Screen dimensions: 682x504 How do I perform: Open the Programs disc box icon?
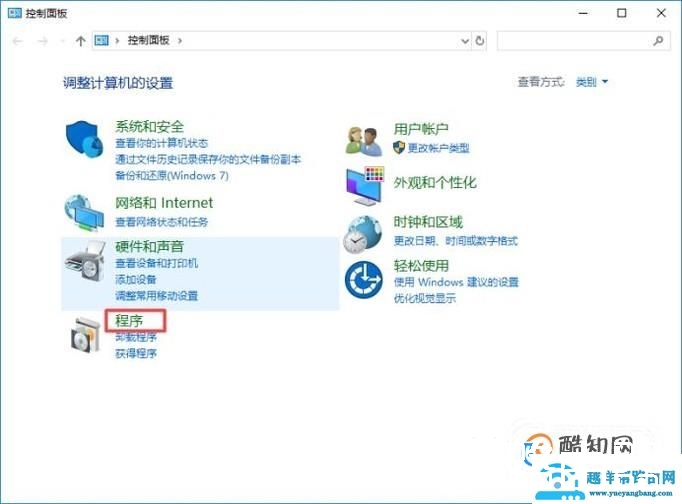(x=86, y=334)
